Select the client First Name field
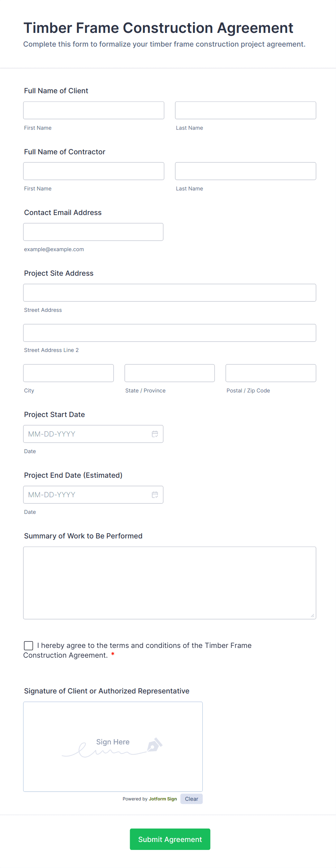The width and height of the screenshot is (336, 868). (x=93, y=110)
